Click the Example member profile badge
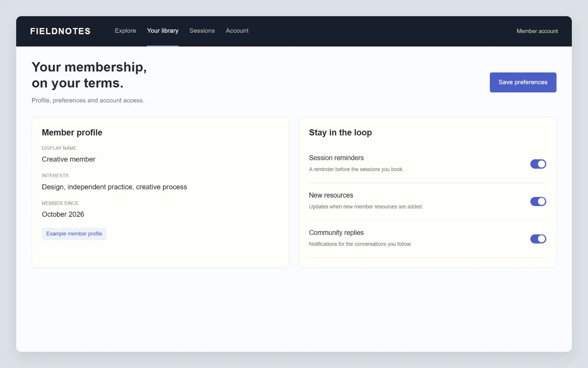Image resolution: width=588 pixels, height=368 pixels. (74, 234)
